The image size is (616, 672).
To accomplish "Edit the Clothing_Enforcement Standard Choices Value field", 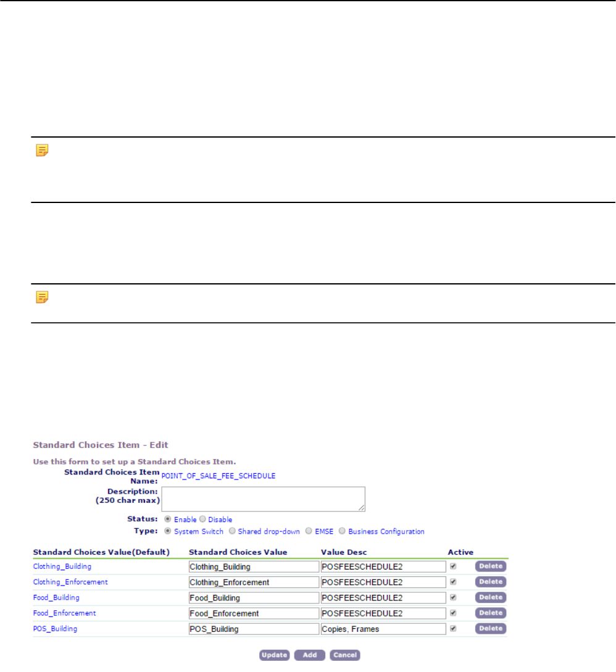I will (254, 582).
